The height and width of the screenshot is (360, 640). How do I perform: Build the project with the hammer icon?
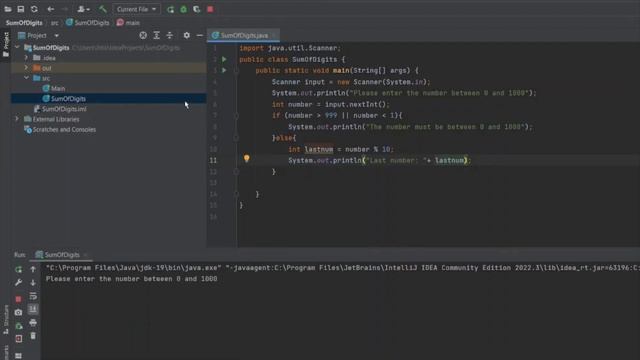tap(103, 9)
